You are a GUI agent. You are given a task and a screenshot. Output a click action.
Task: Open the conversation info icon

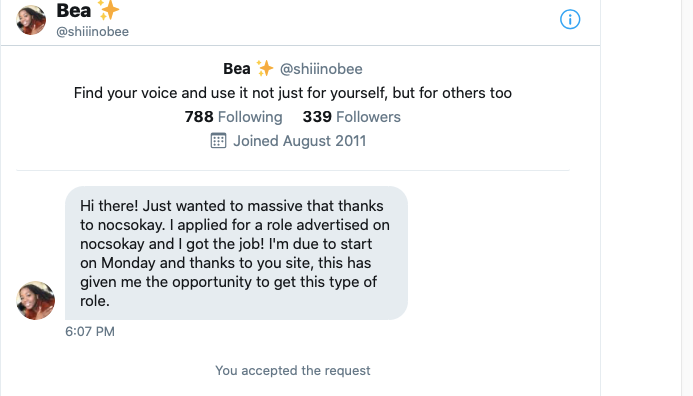click(570, 19)
